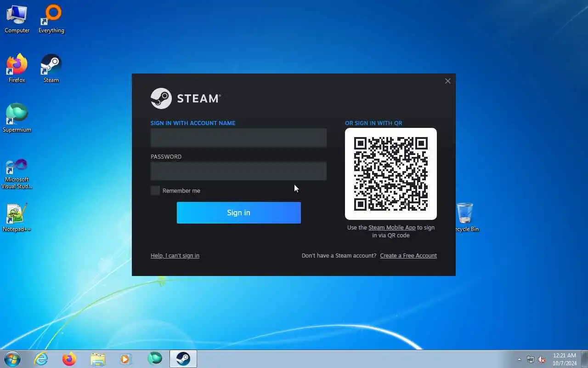Click the OR SIGN IN WITH QR label
Viewport: 588px width, 368px height.
click(373, 123)
